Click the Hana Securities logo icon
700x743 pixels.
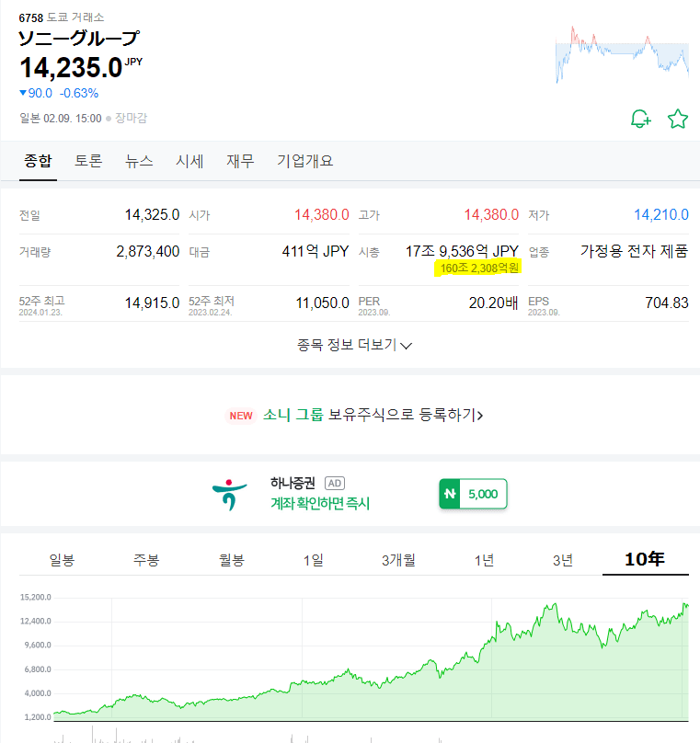229,494
